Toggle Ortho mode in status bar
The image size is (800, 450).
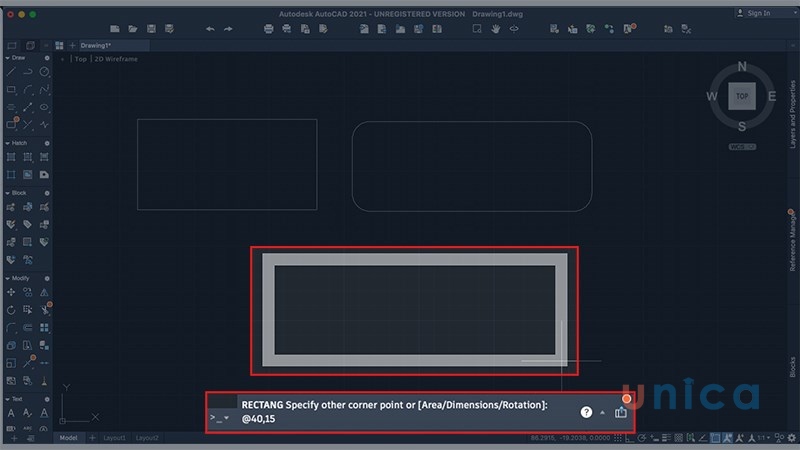click(630, 438)
